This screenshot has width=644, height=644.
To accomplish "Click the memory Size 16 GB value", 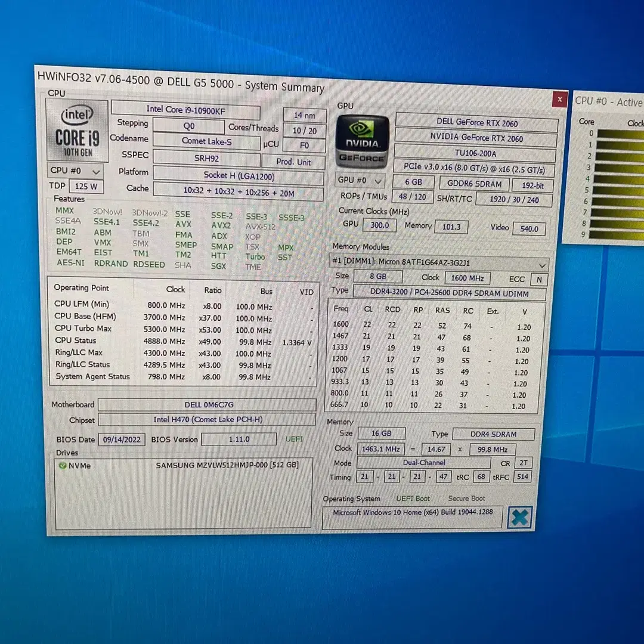I will coord(382,434).
